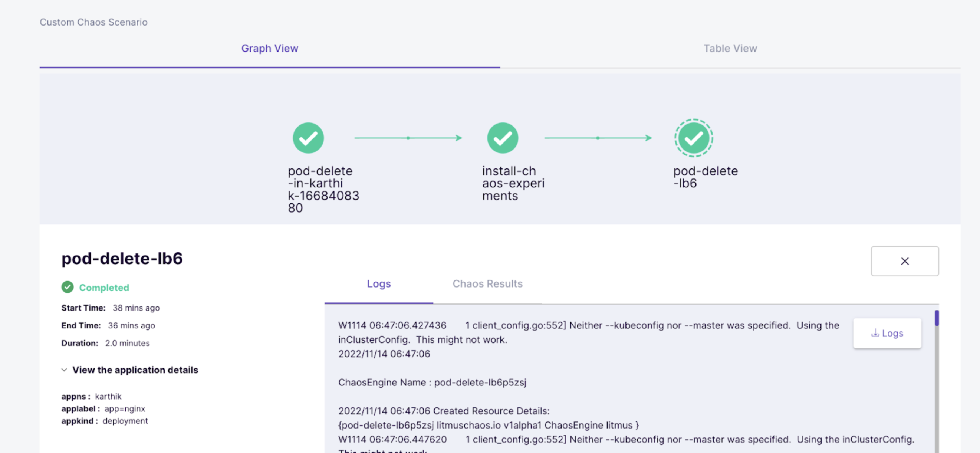Image resolution: width=980 pixels, height=453 pixels.
Task: Click the arrow leading to pod-delete-lb6 node
Action: (598, 138)
